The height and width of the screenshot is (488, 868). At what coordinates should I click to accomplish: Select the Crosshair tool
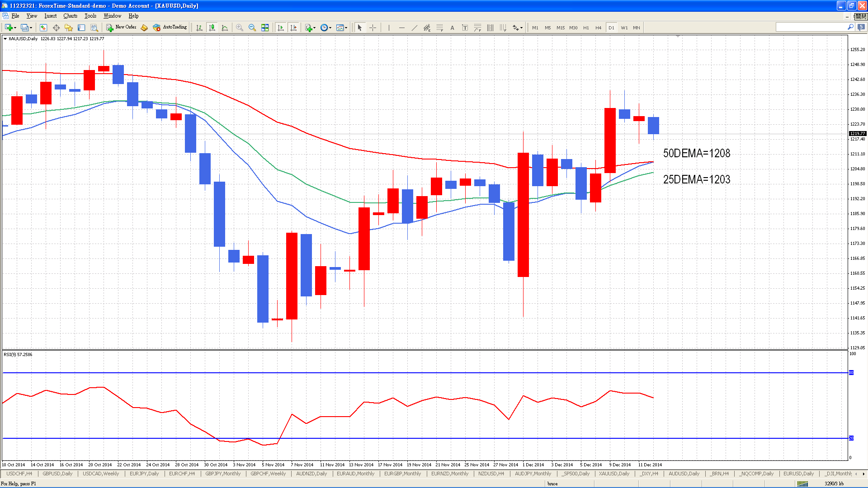(x=373, y=28)
